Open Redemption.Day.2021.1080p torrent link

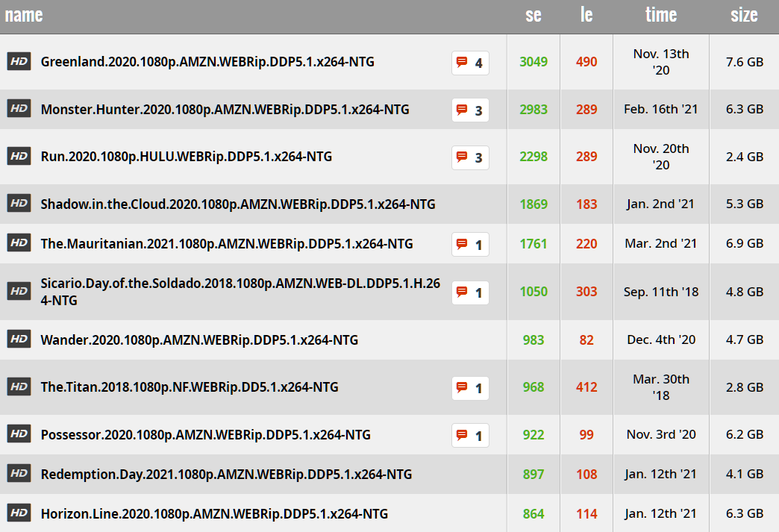(227, 475)
